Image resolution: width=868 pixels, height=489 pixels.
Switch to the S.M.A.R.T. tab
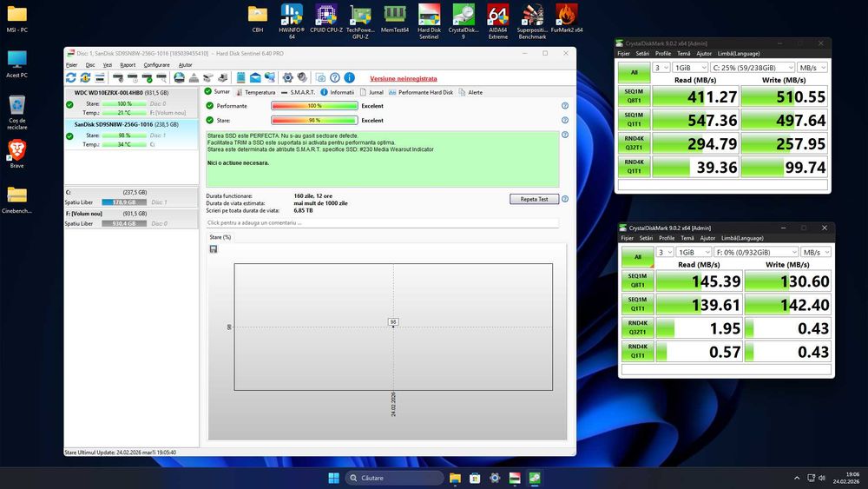(x=298, y=92)
